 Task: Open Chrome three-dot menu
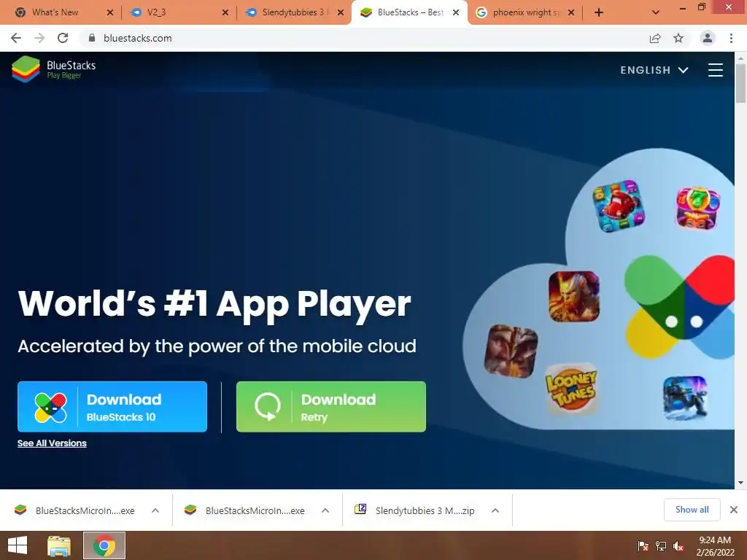(731, 38)
